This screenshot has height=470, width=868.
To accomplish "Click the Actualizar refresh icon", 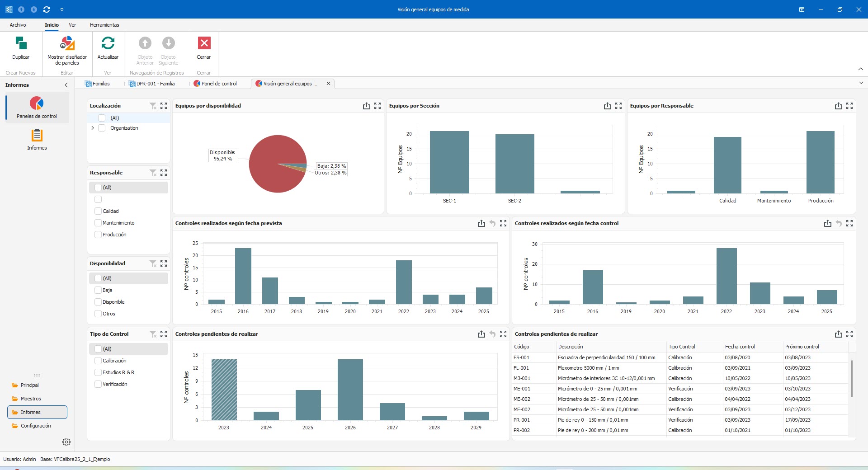I will point(108,44).
